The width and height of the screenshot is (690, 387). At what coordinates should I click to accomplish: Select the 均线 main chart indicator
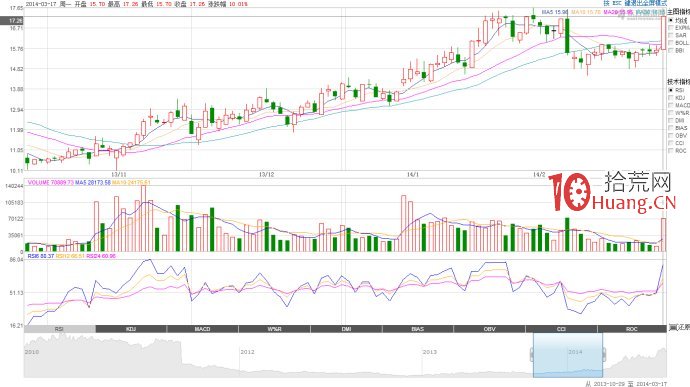point(678,21)
